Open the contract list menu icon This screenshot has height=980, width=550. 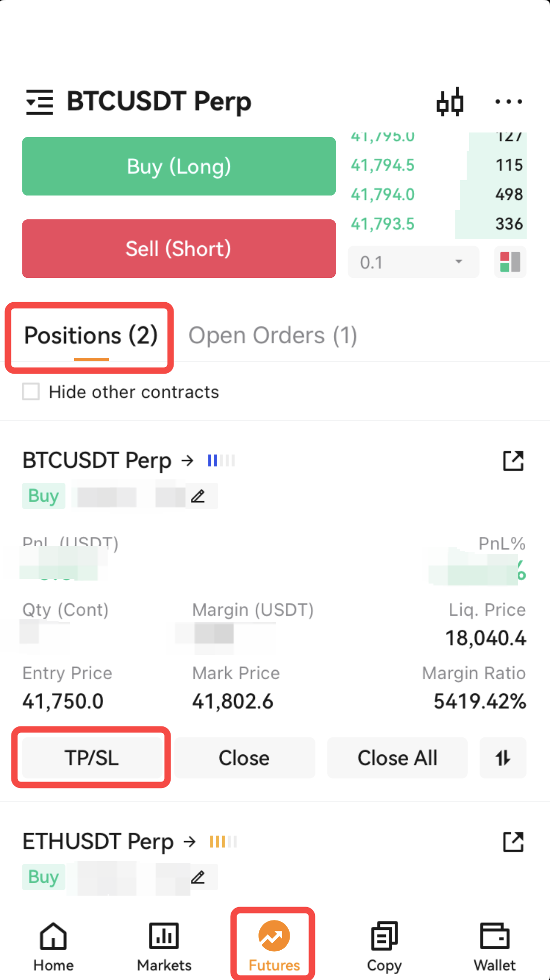[x=39, y=102]
